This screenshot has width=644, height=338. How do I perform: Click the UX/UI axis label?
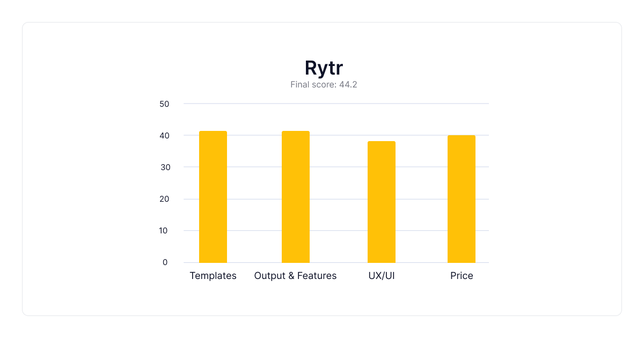pos(382,276)
